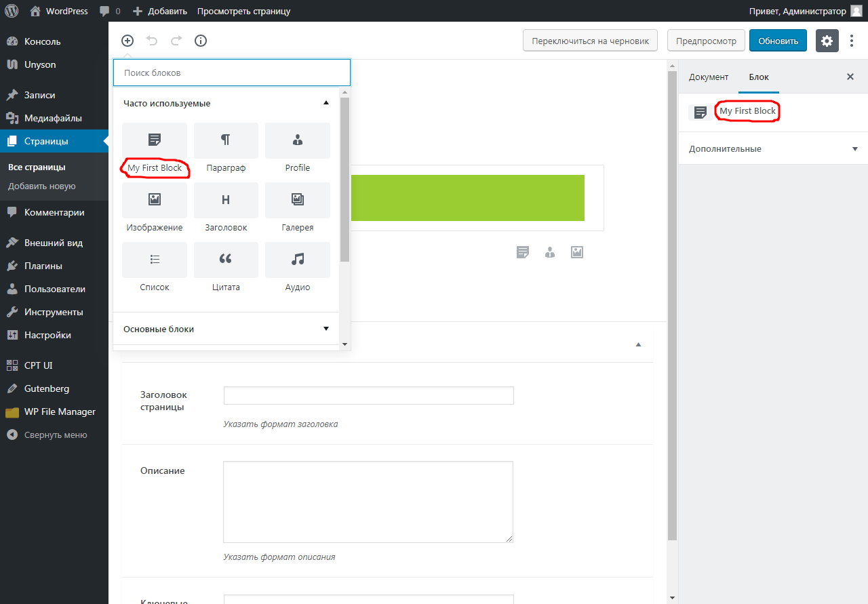Open administrator avatar icon in admin bar

tap(856, 11)
